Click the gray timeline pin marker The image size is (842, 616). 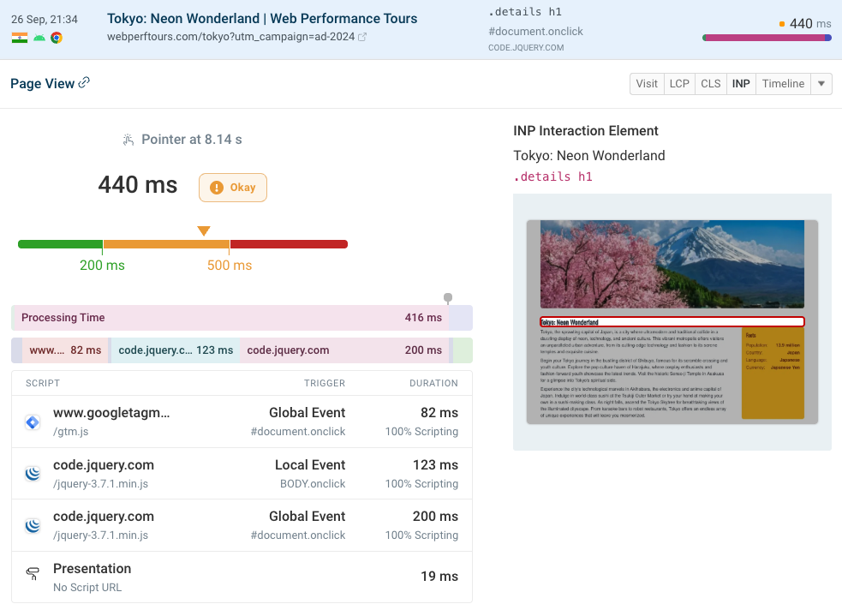[x=448, y=297]
